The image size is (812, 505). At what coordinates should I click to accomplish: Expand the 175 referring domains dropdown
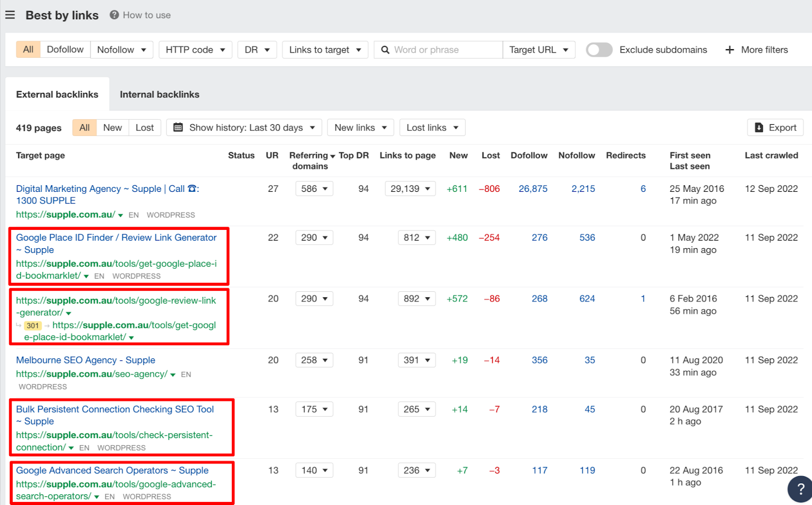point(314,409)
